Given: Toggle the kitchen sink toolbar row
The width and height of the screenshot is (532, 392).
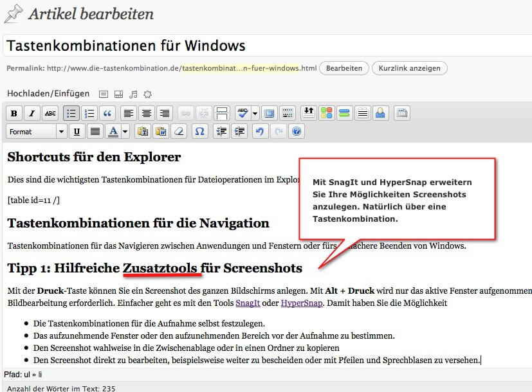Looking at the screenshot, I should click(x=288, y=113).
